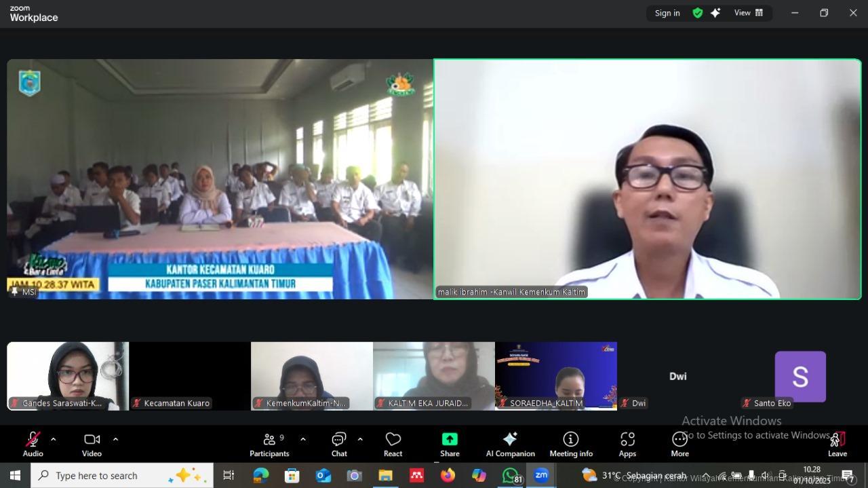Screen dimensions: 868x488
Task: Open AI Companion in the toolbar
Action: click(510, 444)
